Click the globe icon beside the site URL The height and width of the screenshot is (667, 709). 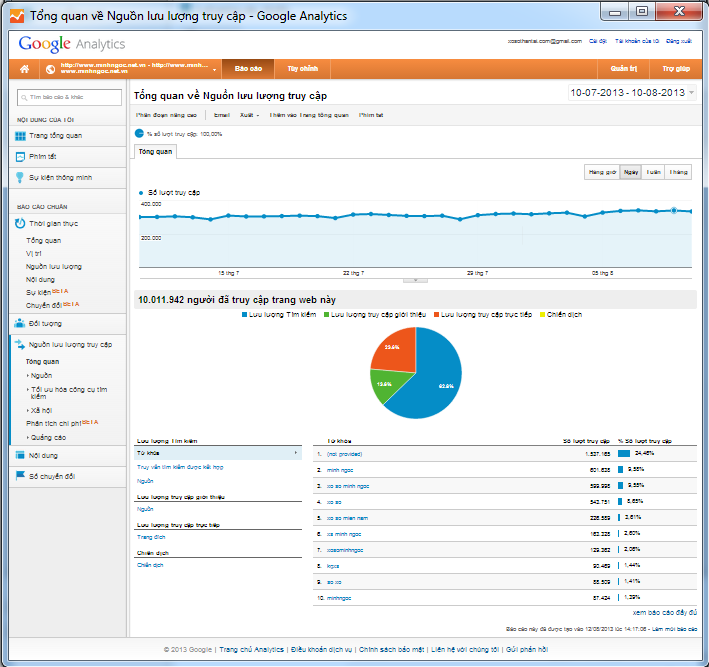[51, 69]
